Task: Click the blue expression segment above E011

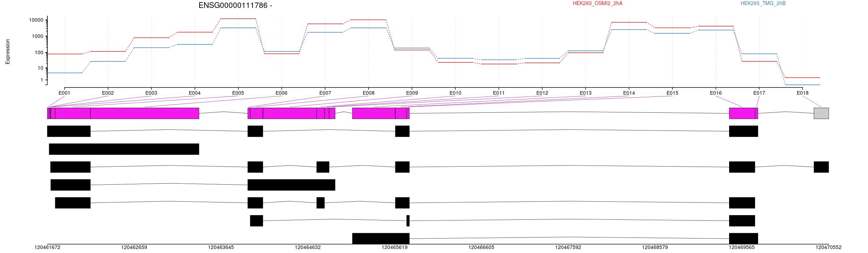Action: 499,60
